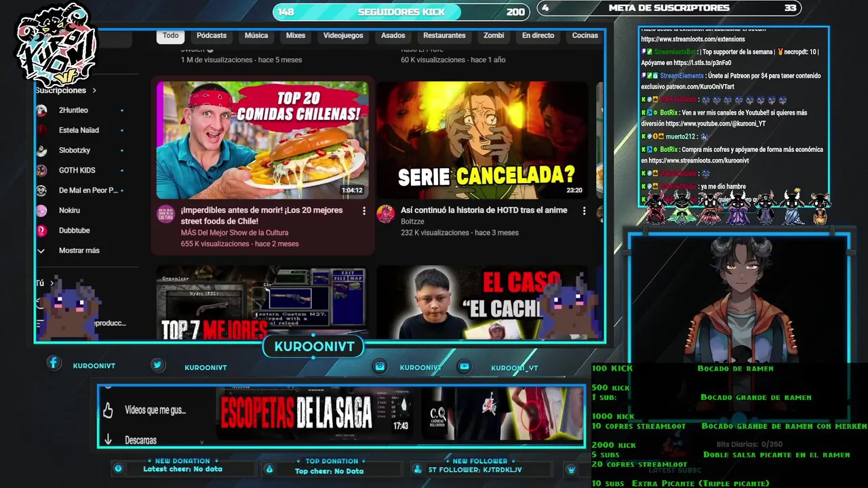Select the Videojuegos filter chip

[x=343, y=35]
